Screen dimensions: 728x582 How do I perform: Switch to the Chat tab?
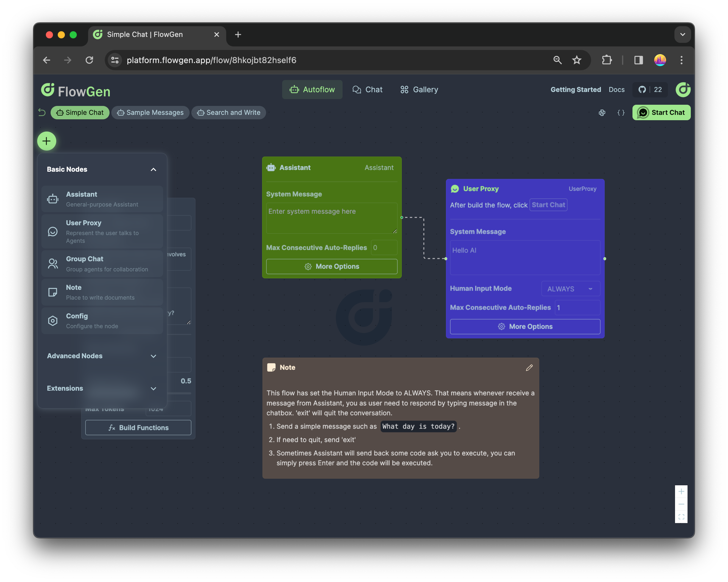click(x=367, y=90)
